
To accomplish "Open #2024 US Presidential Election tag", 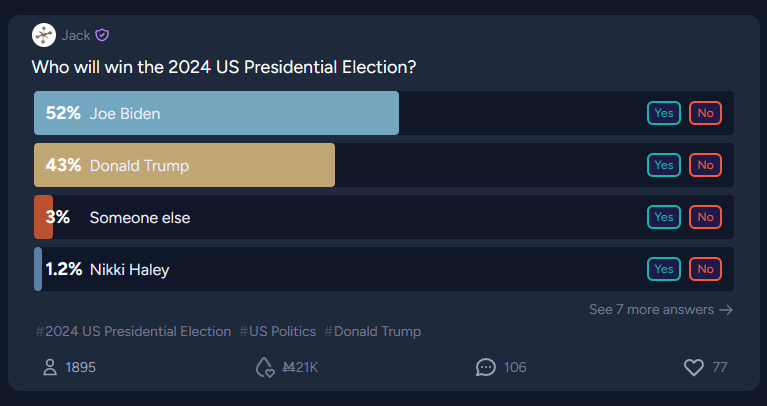I will click(x=133, y=331).
